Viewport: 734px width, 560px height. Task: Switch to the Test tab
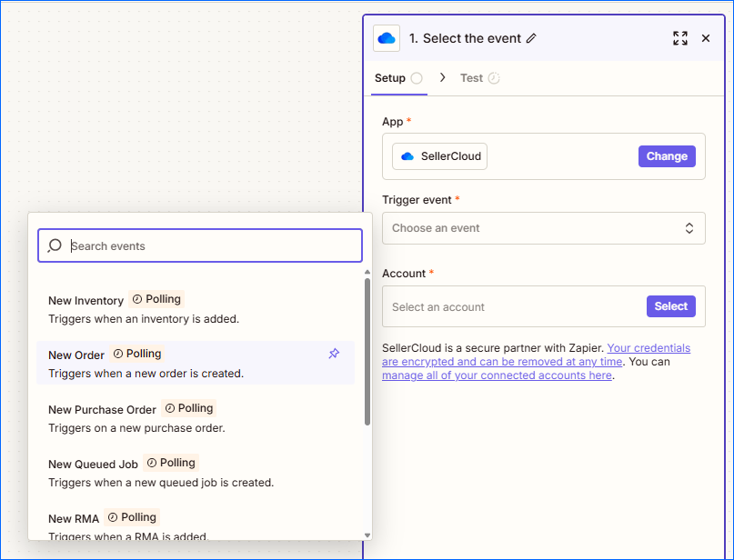[x=471, y=78]
